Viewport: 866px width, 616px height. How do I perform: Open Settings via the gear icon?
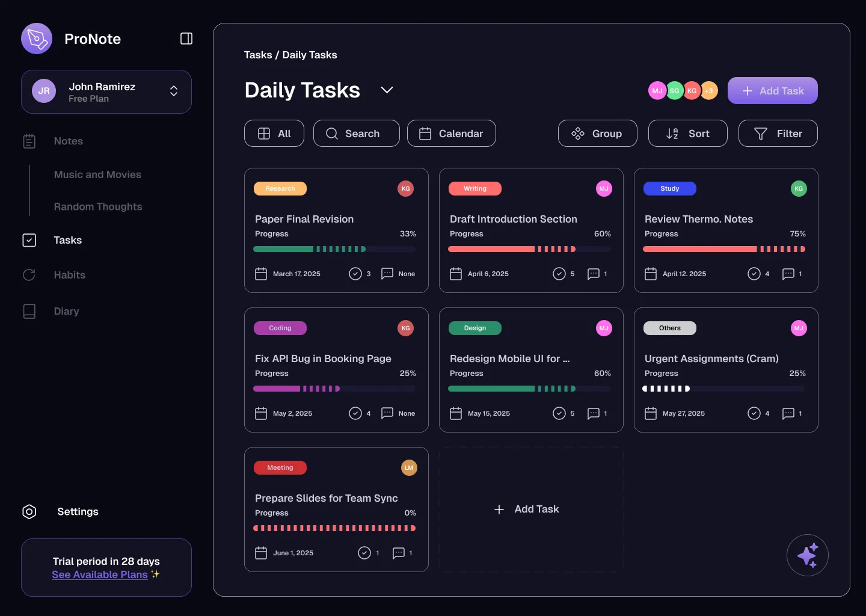(29, 511)
